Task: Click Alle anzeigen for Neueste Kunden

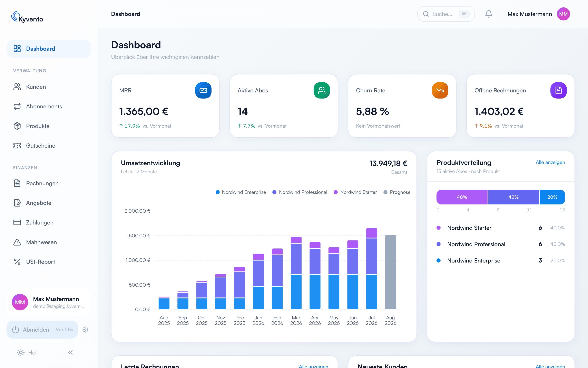Action: coord(550,366)
